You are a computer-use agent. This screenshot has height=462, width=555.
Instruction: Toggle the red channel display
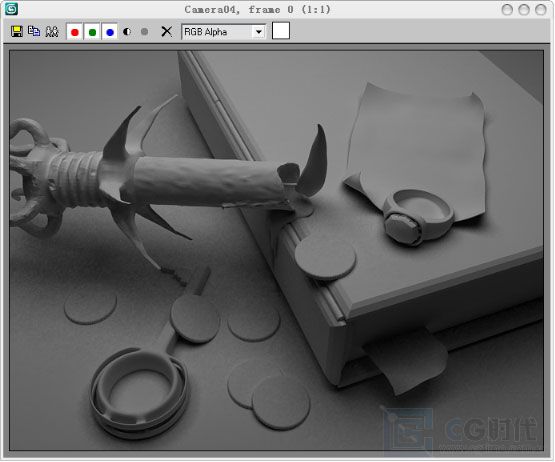click(x=74, y=32)
